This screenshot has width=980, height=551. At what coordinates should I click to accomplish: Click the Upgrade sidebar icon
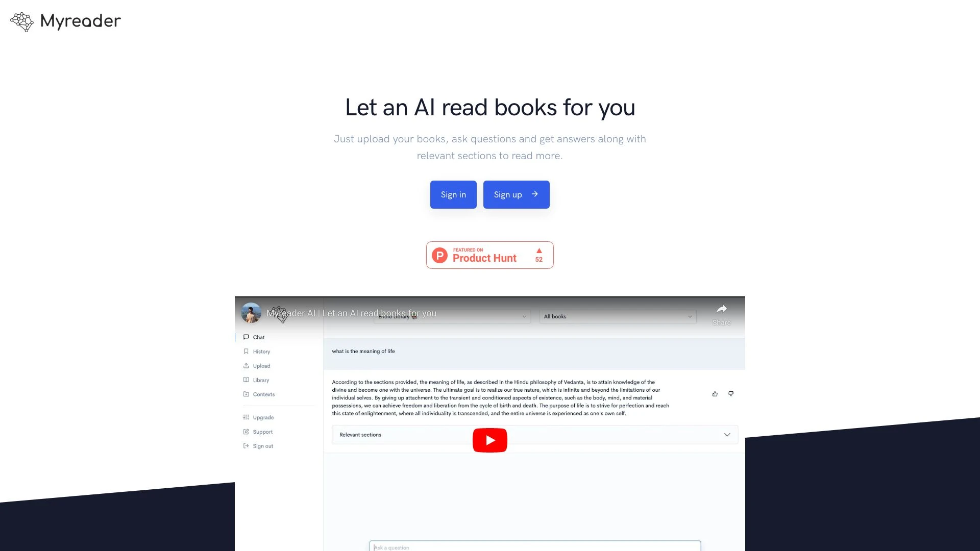[x=247, y=417]
